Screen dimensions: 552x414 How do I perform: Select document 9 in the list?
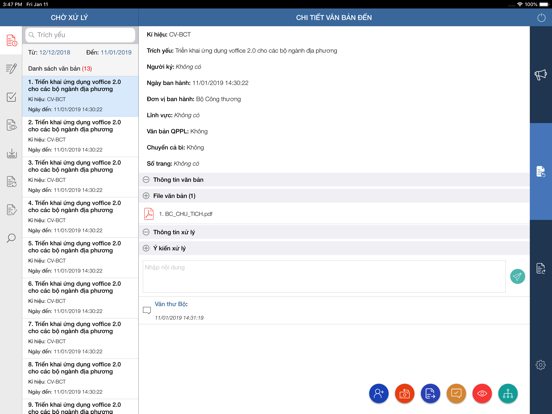80,407
